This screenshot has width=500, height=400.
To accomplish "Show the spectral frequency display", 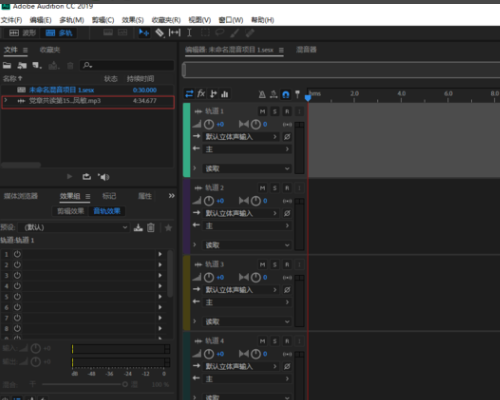I will (108, 33).
